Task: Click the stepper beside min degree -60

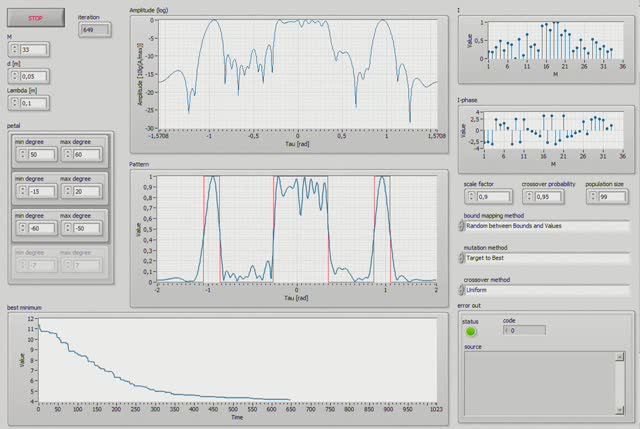Action: point(22,228)
